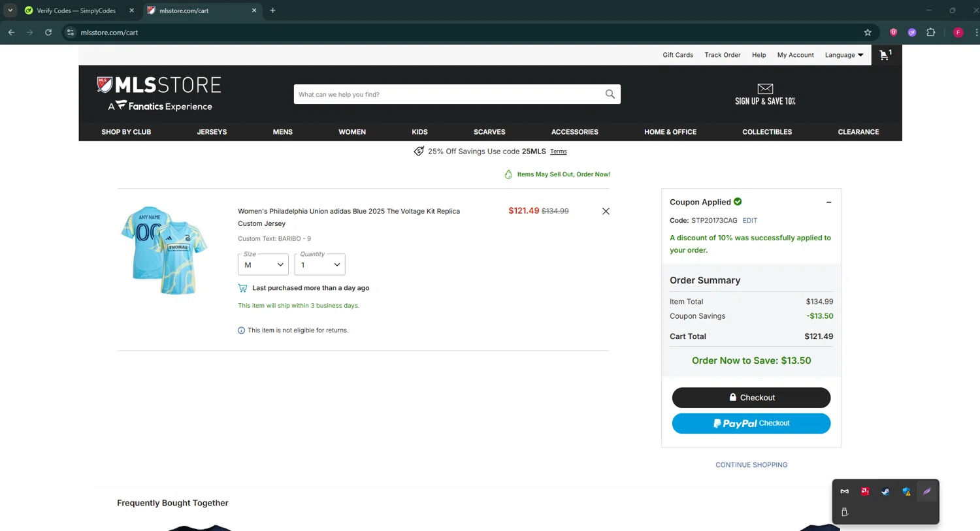The width and height of the screenshot is (980, 531).
Task: Click the site information icon in address bar
Action: coord(71,32)
